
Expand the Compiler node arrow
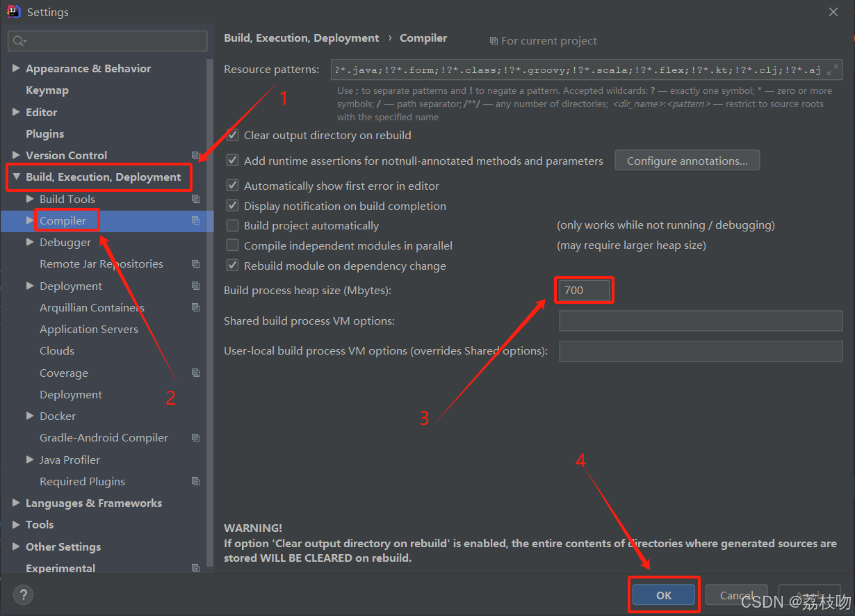coord(30,220)
